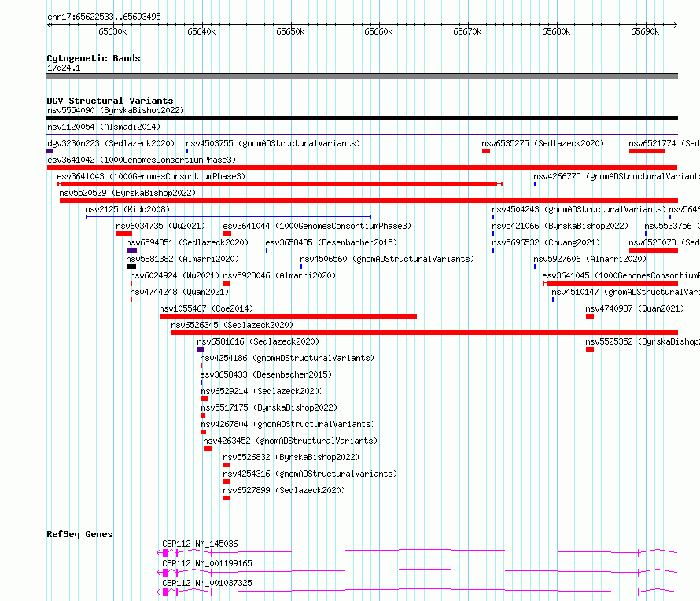Image resolution: width=700 pixels, height=601 pixels.
Task: Open esv3641042 (1000GenomesConsortiumPhase3) label
Action: (142, 160)
